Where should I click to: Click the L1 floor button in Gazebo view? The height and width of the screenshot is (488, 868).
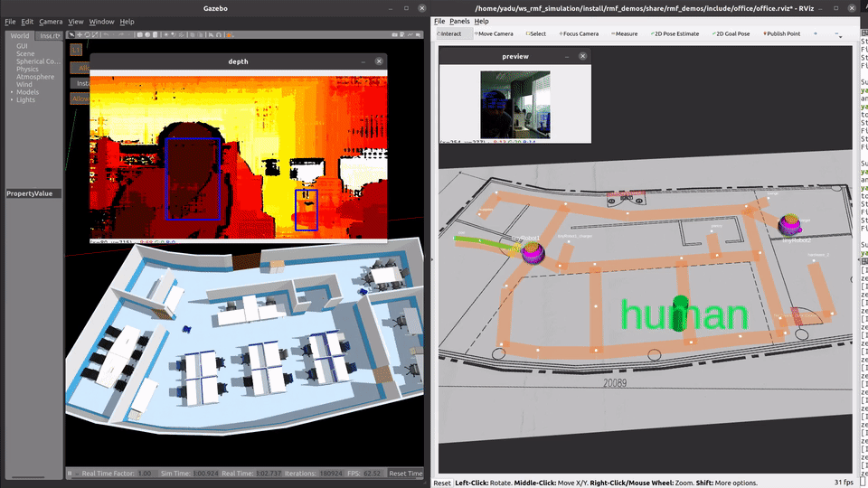pyautogui.click(x=76, y=50)
